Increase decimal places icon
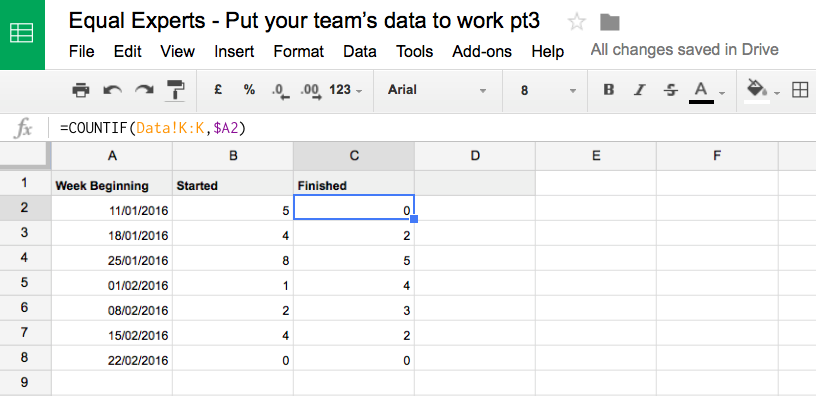This screenshot has height=396, width=816. tap(311, 91)
